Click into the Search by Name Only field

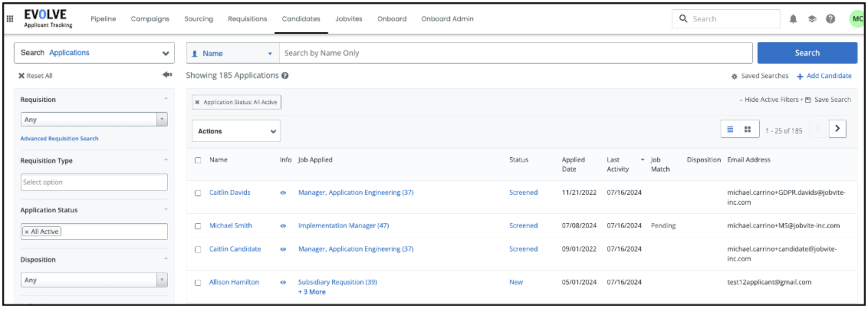pyautogui.click(x=516, y=53)
